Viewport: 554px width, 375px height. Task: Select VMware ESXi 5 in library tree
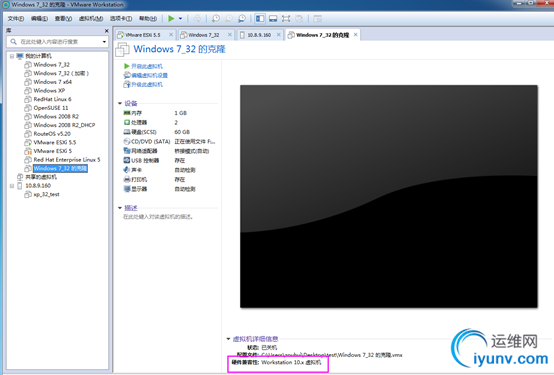[52, 151]
